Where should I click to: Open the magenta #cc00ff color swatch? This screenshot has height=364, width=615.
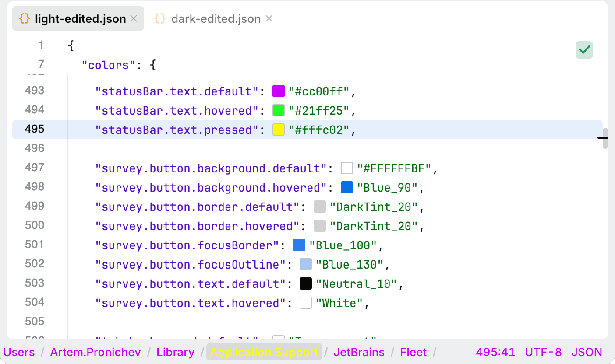279,91
